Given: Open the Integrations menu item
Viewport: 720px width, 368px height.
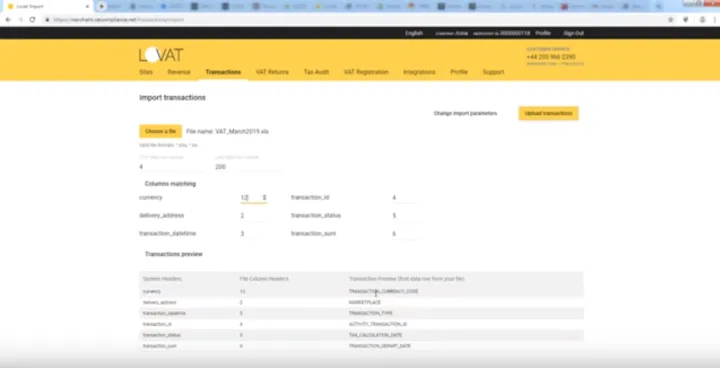Looking at the screenshot, I should pos(419,72).
